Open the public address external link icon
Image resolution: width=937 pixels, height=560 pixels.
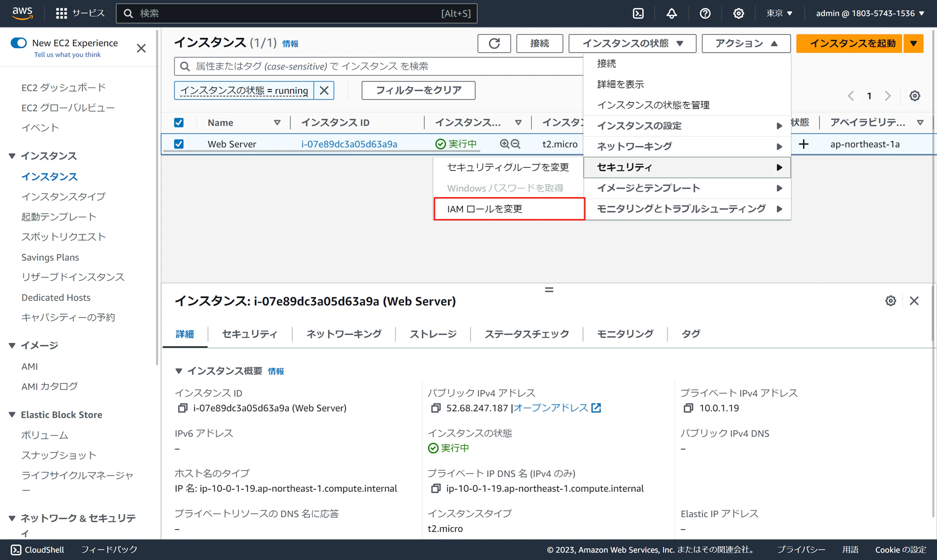(596, 408)
